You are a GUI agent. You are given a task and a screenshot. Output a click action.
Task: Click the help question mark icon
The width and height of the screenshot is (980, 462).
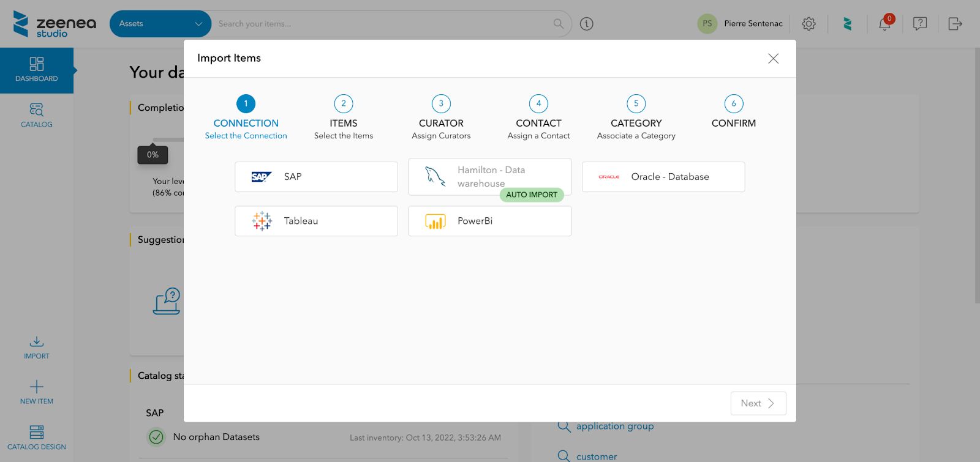pos(919,24)
